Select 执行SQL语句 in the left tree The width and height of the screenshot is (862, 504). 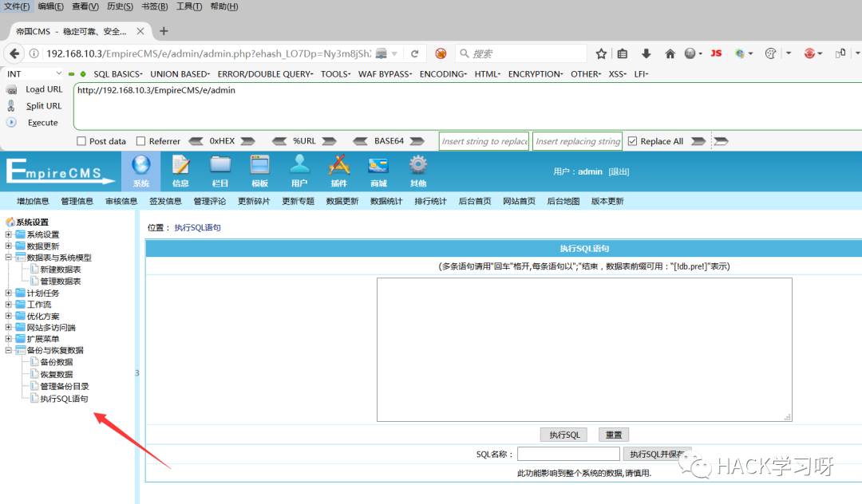[x=64, y=399]
